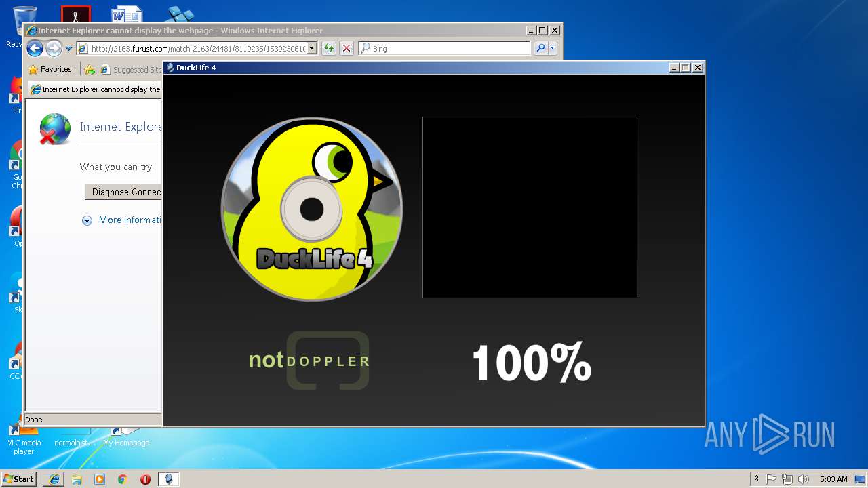This screenshot has width=868, height=488.
Task: Show hidden tray icons arrow
Action: 756,479
